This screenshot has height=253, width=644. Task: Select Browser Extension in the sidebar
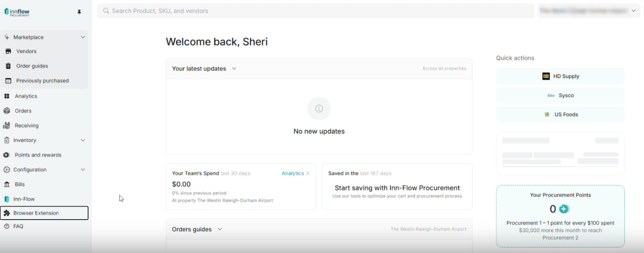[44, 213]
